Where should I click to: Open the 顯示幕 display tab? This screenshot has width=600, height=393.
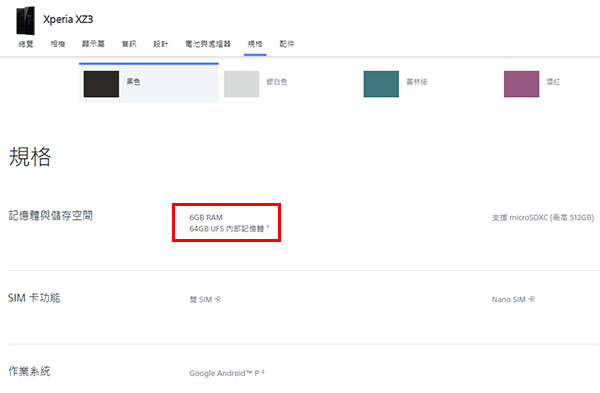pyautogui.click(x=93, y=44)
